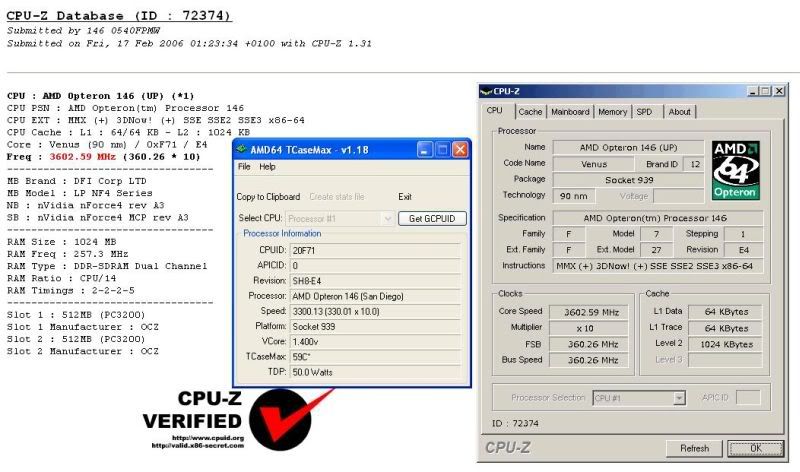Open the Help menu in TCaseMax

(x=267, y=167)
